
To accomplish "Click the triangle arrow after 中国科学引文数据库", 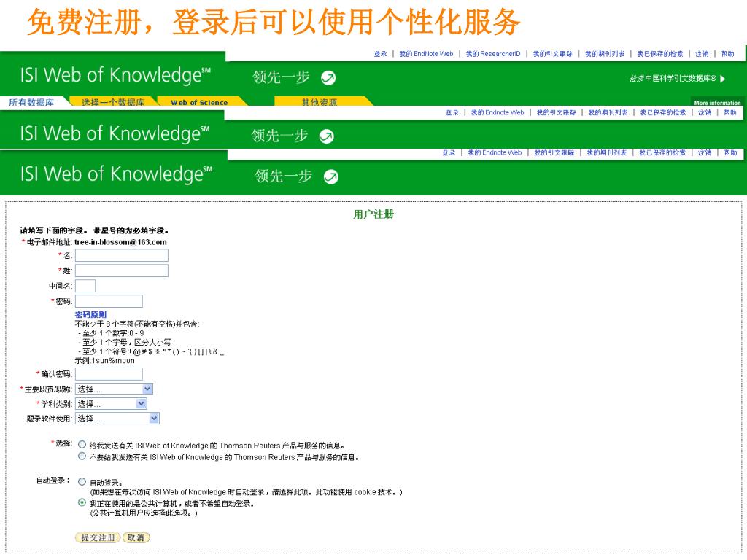I will point(722,79).
